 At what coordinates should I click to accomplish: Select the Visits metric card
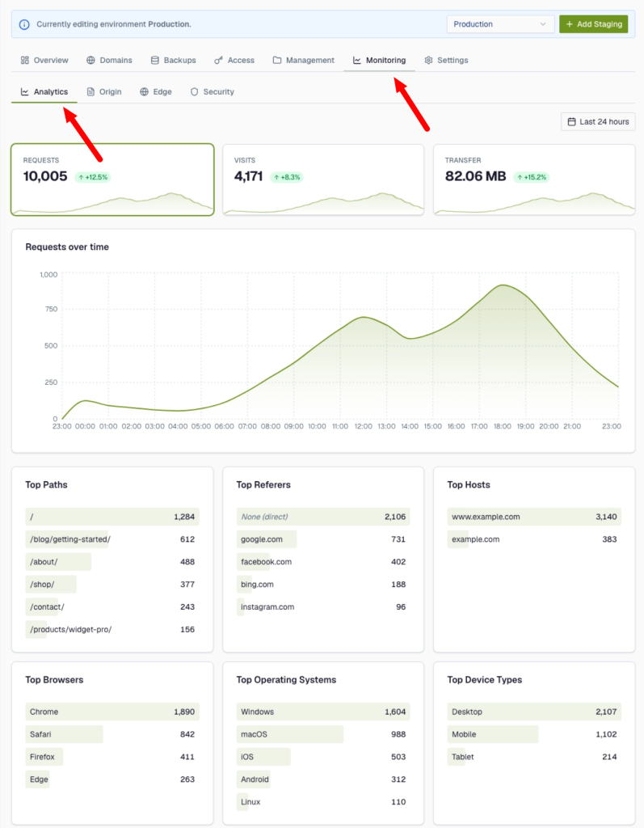323,180
